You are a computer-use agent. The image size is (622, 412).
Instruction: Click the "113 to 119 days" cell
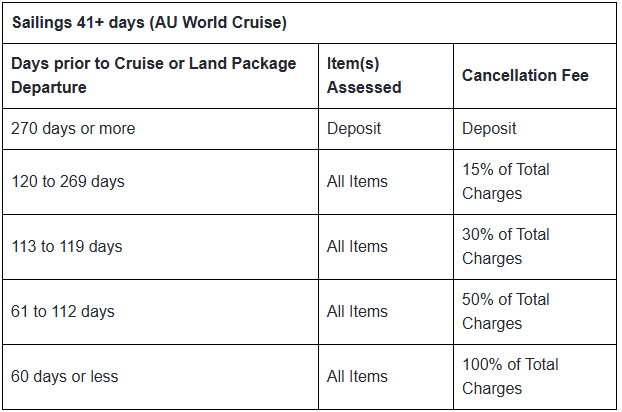tap(68, 246)
